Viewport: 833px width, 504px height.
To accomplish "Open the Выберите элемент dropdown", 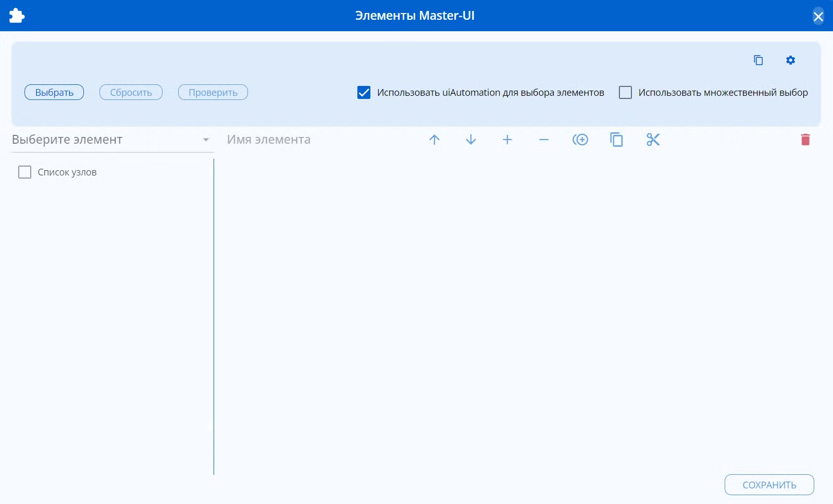I will 111,140.
